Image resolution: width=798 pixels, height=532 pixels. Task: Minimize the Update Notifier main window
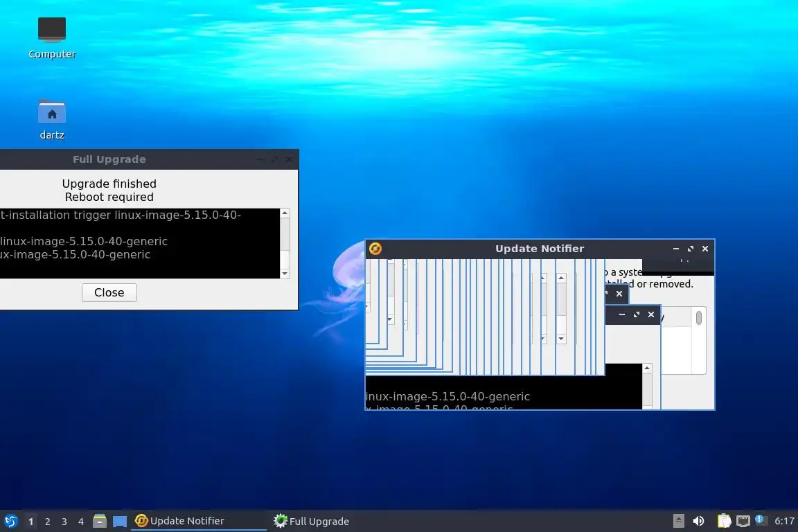pyautogui.click(x=676, y=249)
